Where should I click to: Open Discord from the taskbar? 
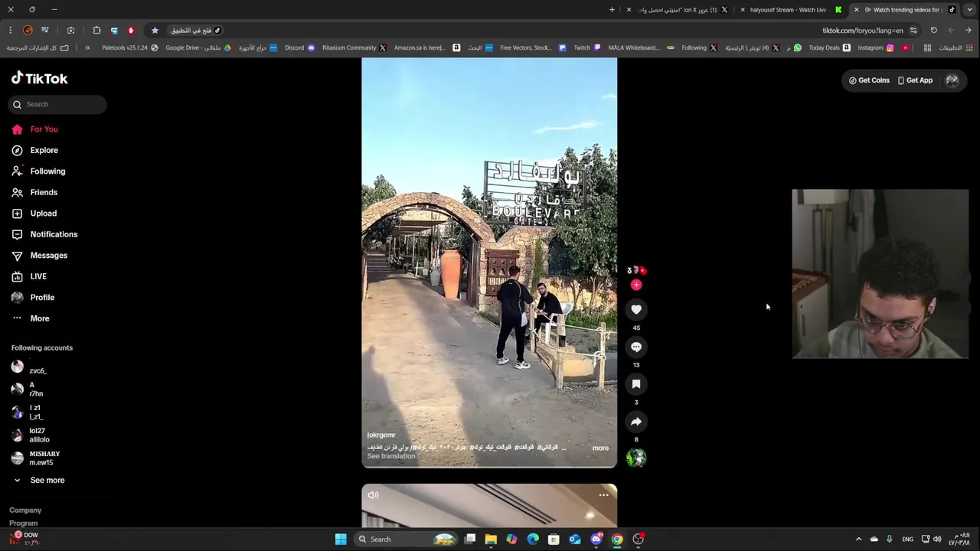pos(596,540)
